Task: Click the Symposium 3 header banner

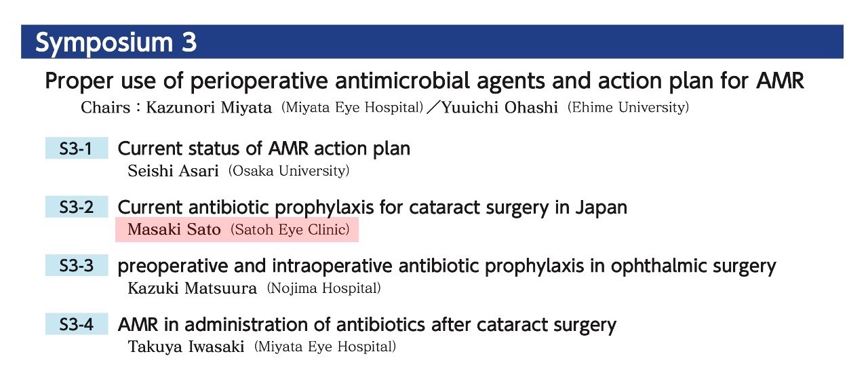Action: (x=432, y=42)
